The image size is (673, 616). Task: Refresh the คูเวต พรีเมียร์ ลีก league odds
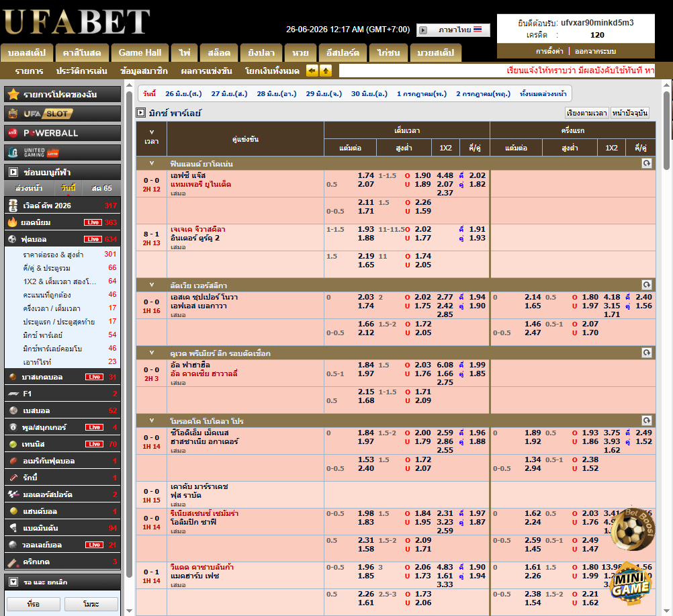pos(646,353)
